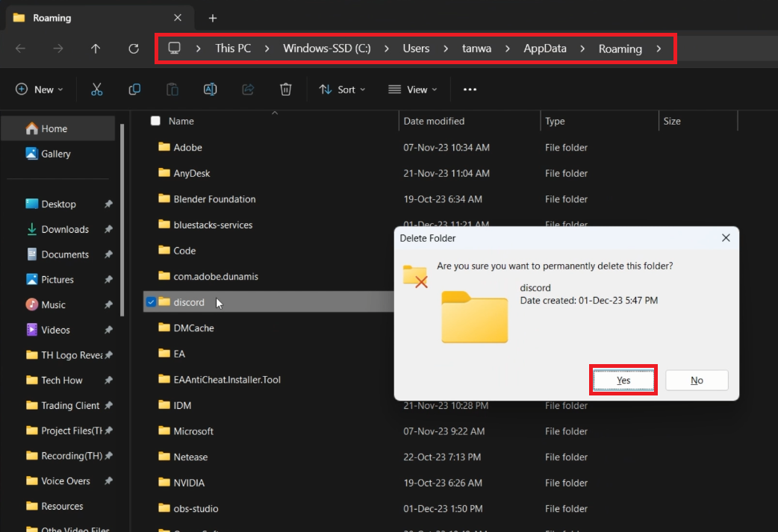Viewport: 778px width, 532px height.
Task: Go up one folder with Up arrow
Action: (96, 48)
